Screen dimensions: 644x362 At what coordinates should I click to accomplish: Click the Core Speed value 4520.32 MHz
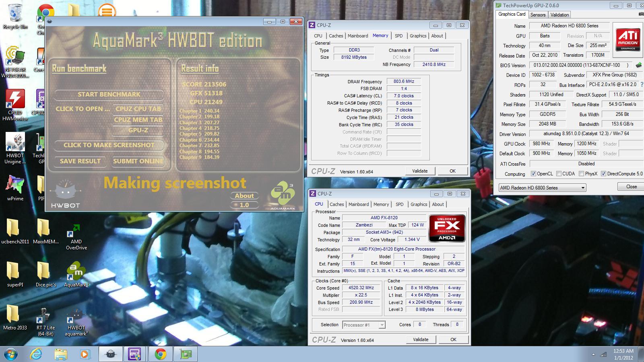point(361,288)
